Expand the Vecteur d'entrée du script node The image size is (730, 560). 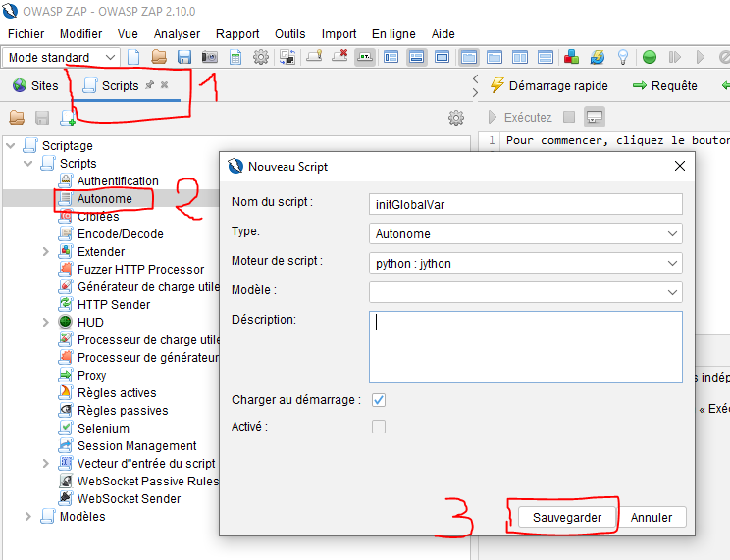pyautogui.click(x=45, y=464)
